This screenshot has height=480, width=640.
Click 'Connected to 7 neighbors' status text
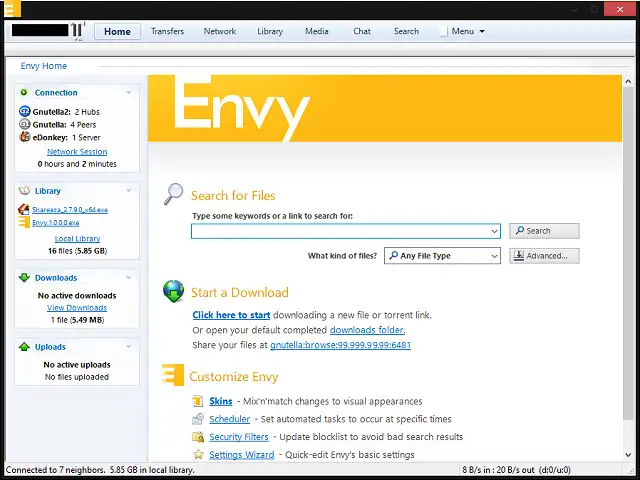pyautogui.click(x=56, y=470)
